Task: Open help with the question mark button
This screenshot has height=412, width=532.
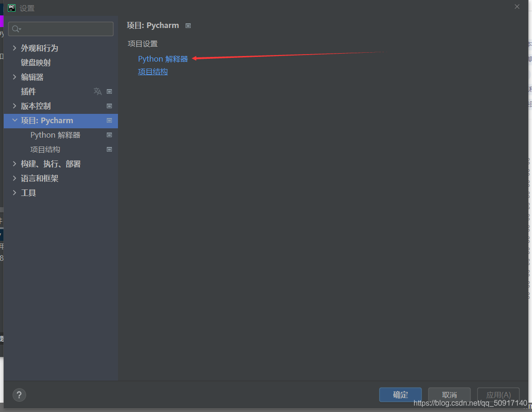Action: (19, 395)
